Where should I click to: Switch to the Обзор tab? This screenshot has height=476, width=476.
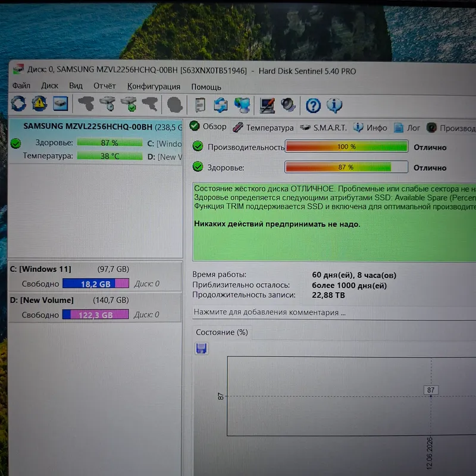pyautogui.click(x=208, y=126)
